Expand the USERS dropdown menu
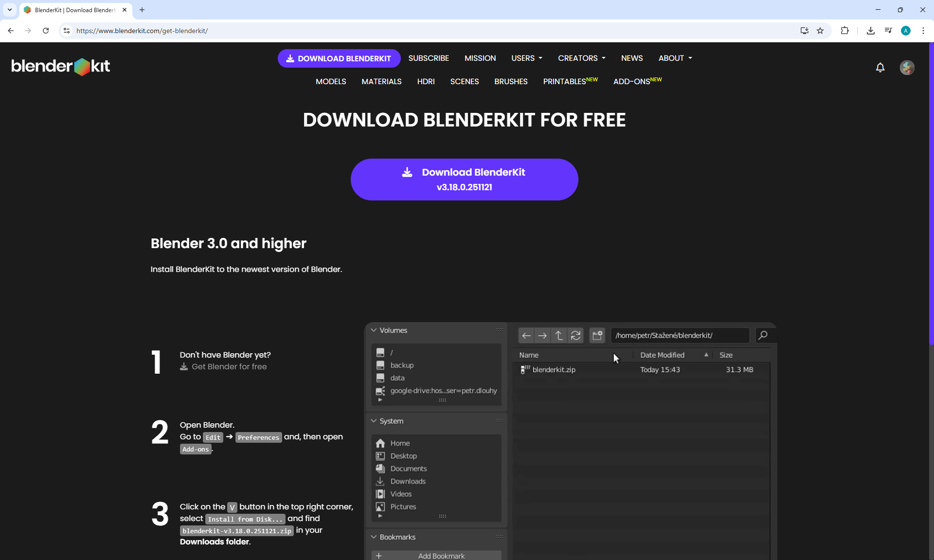This screenshot has height=560, width=934. 526,58
